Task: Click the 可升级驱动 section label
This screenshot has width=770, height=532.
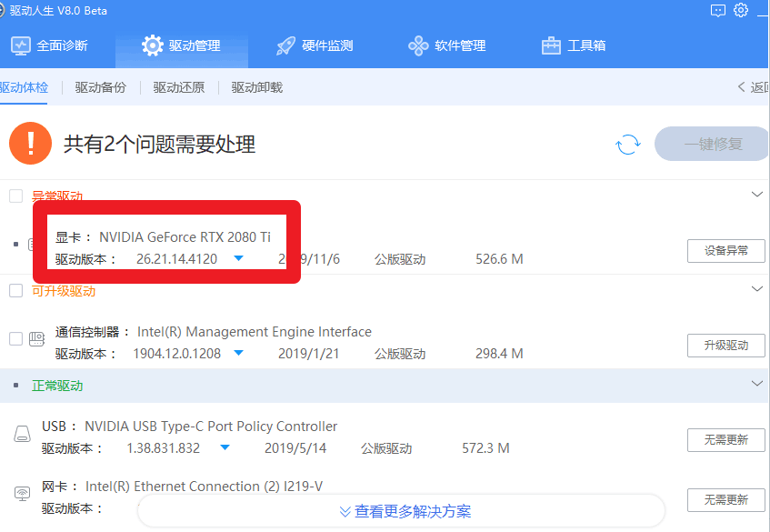Action: point(64,291)
